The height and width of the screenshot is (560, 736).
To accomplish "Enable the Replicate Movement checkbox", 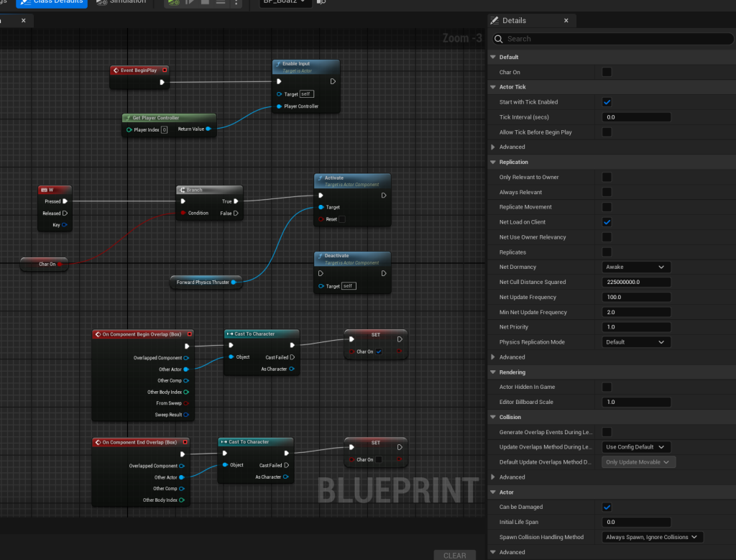I will coord(607,207).
